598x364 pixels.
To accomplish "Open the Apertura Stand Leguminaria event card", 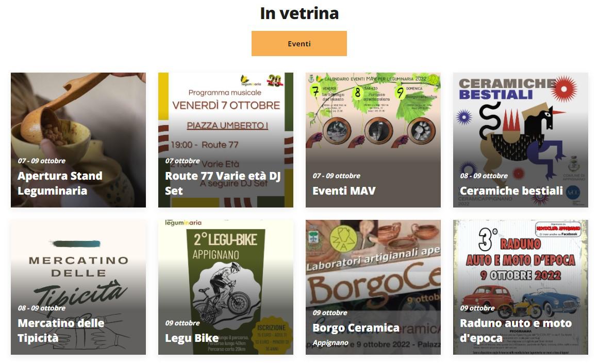I will pyautogui.click(x=78, y=140).
